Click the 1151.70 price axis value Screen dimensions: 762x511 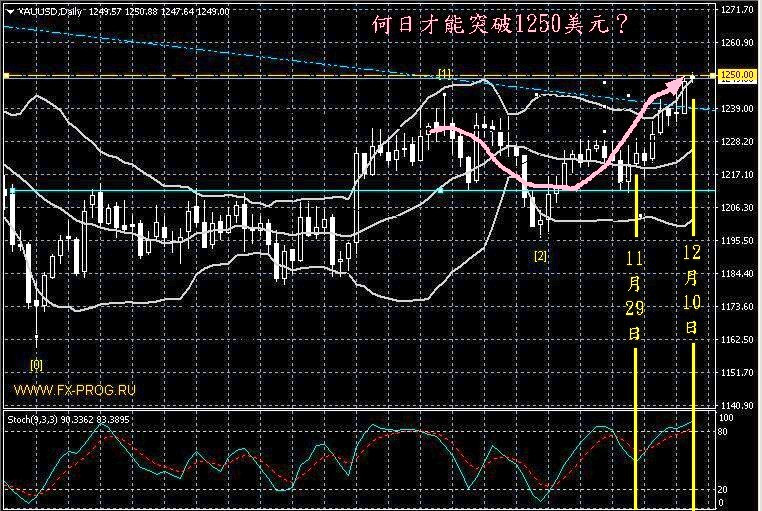737,373
